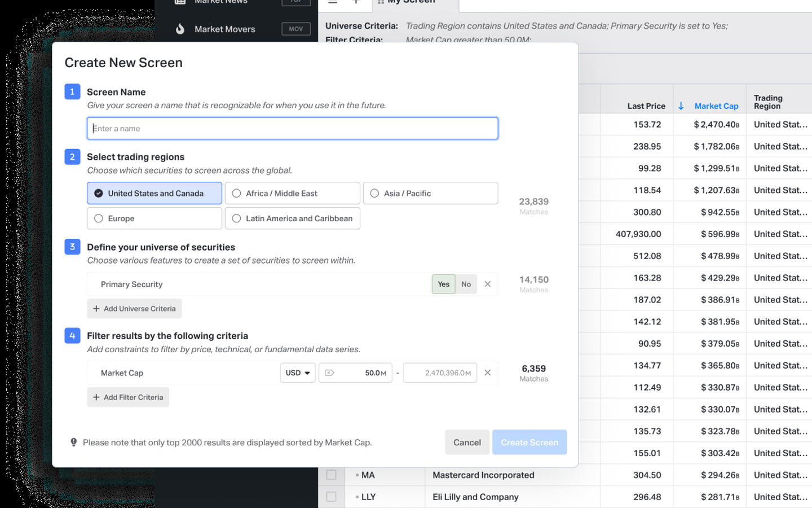Screen dimensions: 812x508
Task: Remove the Market Cap filter with its X
Action: click(488, 373)
